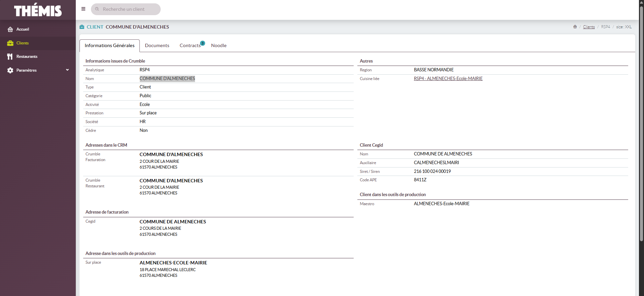This screenshot has height=296, width=644.
Task: Toggle the hamburger sidebar menu
Action: pyautogui.click(x=84, y=9)
